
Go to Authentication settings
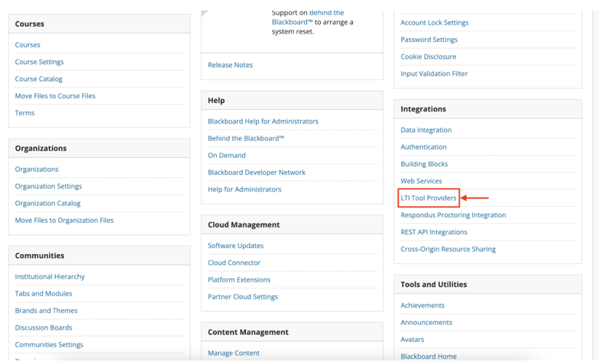tap(423, 147)
